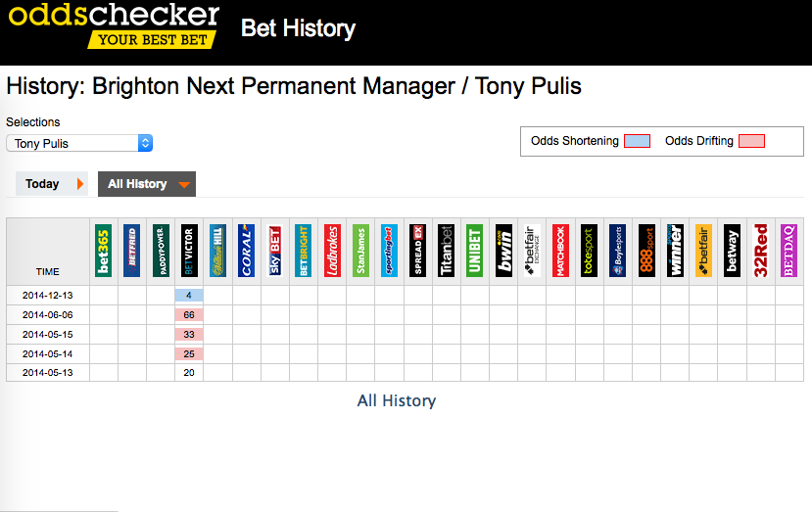Click the 888sport bookmaker logo
This screenshot has height=512, width=812.
[646, 251]
